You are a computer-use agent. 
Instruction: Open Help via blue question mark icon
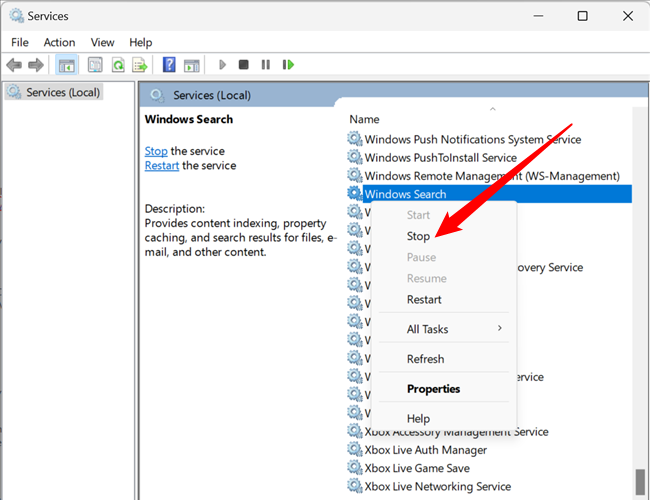(x=169, y=65)
